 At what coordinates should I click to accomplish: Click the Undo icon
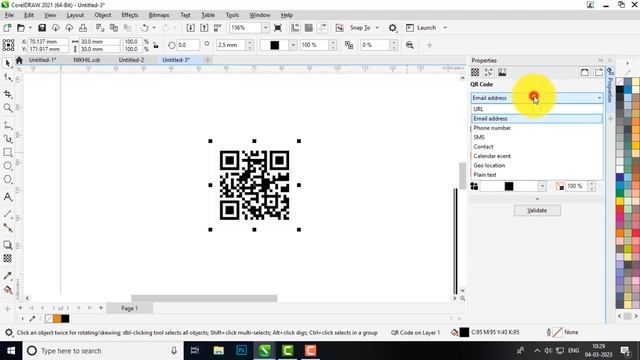point(144,28)
